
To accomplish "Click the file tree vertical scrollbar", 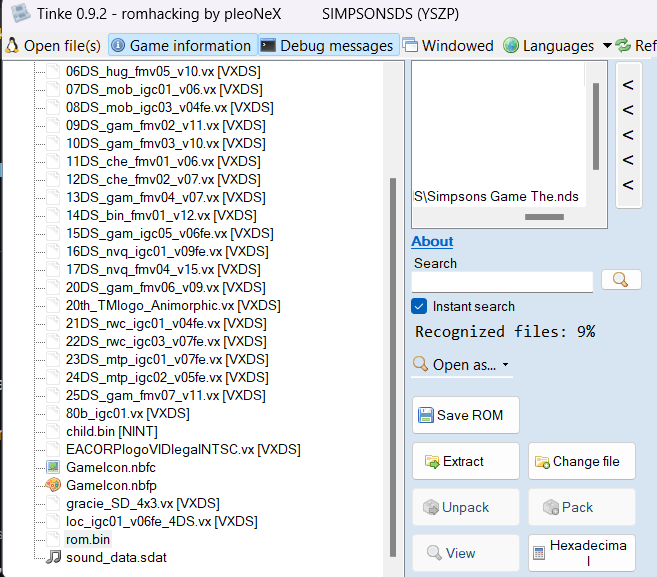I will pos(393,367).
